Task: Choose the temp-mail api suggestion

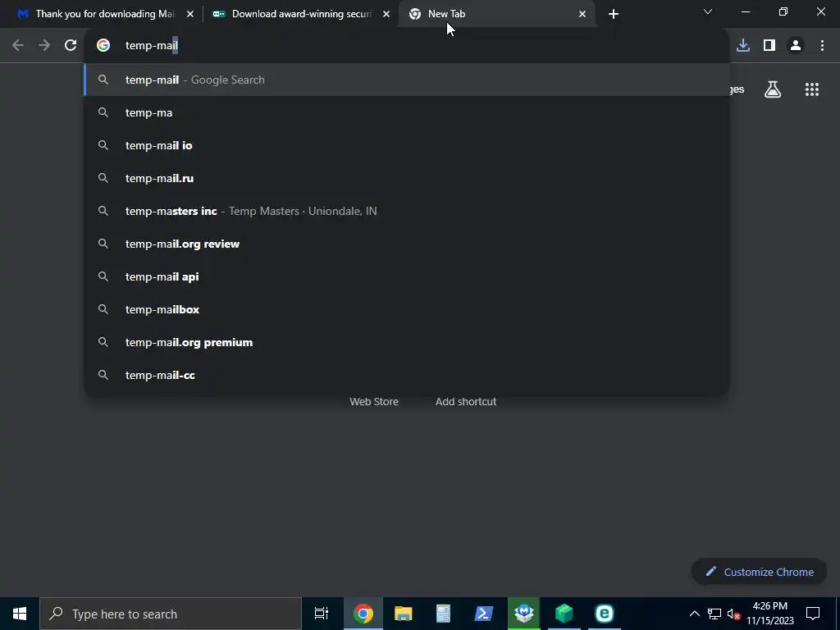Action: [407, 276]
